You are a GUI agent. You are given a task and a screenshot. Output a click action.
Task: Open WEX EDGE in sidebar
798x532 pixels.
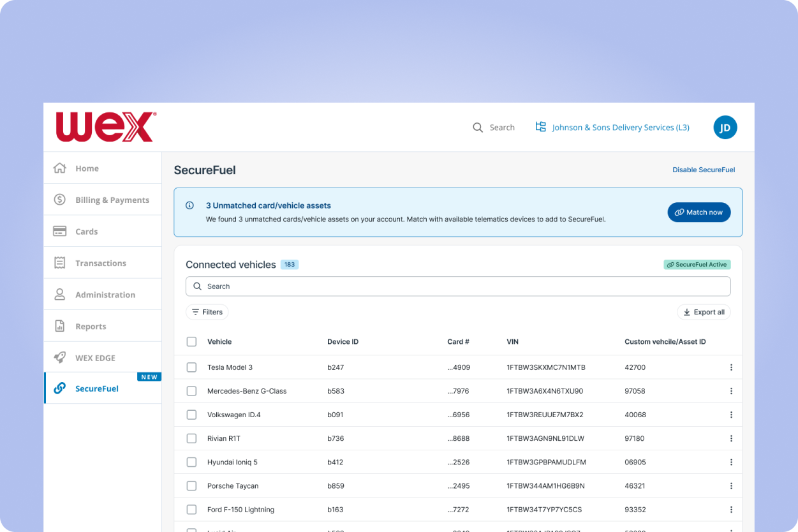coord(103,357)
